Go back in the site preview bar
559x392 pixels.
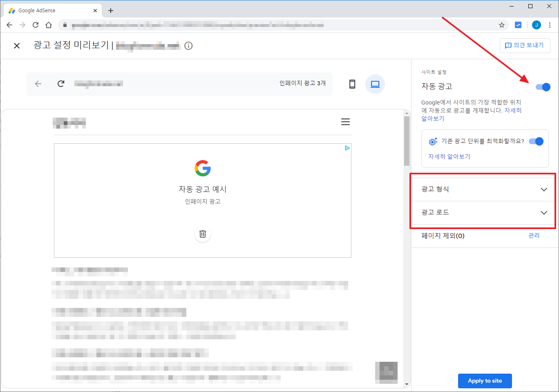coord(38,84)
